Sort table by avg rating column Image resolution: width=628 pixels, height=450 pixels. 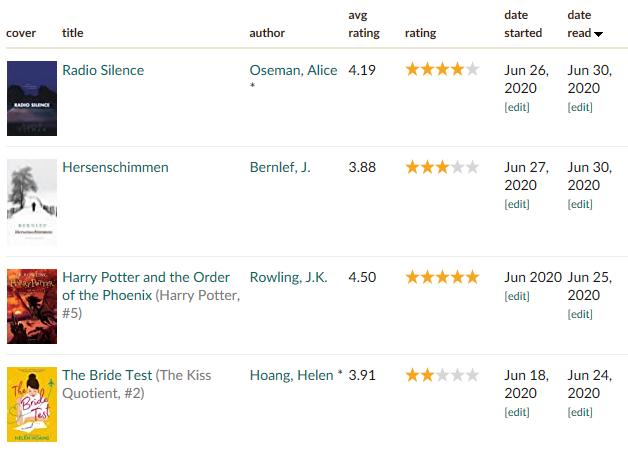point(364,24)
